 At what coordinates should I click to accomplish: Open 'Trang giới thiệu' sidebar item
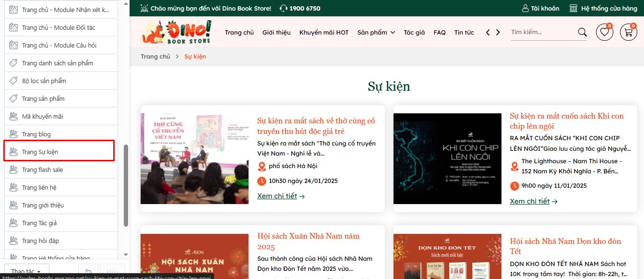coord(61,205)
